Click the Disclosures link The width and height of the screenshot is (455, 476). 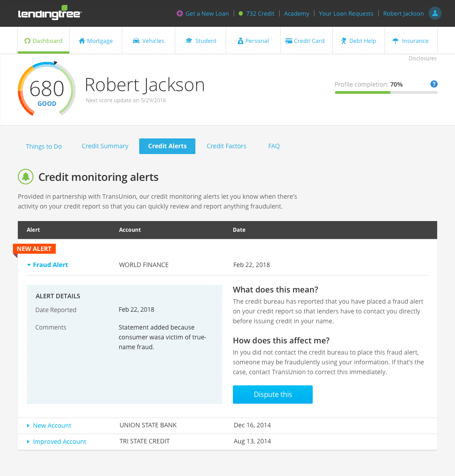pyautogui.click(x=422, y=58)
